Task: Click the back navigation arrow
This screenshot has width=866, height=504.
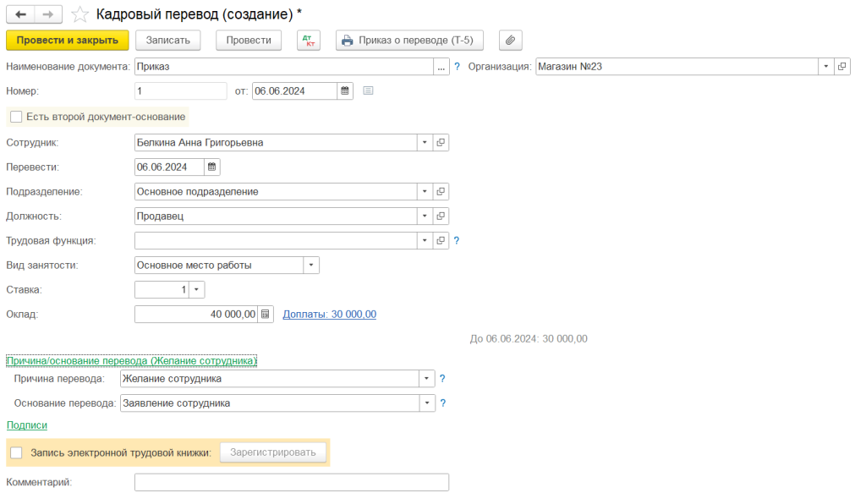Action: (21, 14)
